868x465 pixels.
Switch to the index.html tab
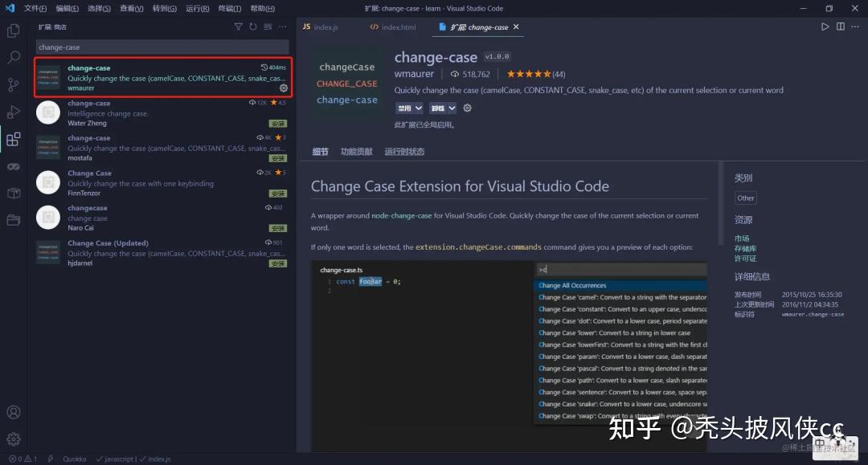[392, 27]
